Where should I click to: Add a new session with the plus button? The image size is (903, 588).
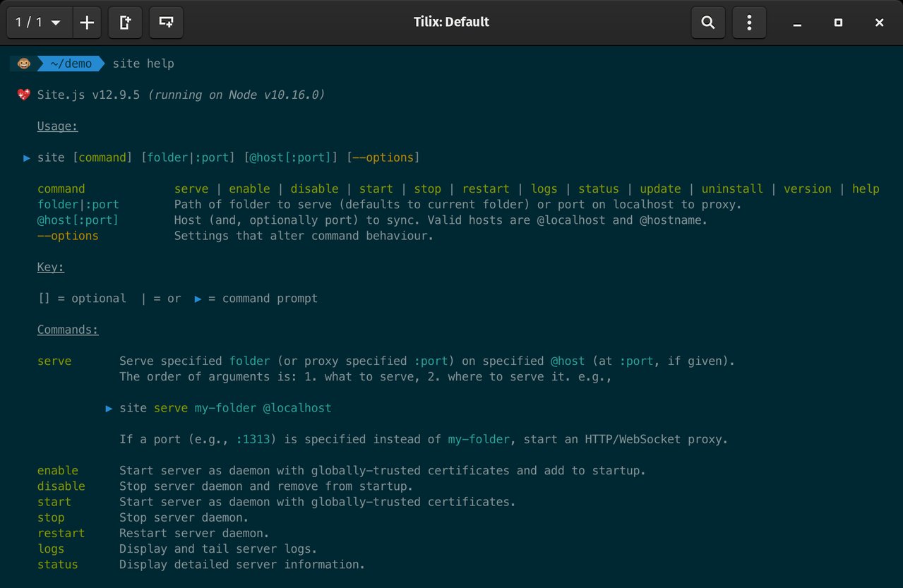point(87,23)
